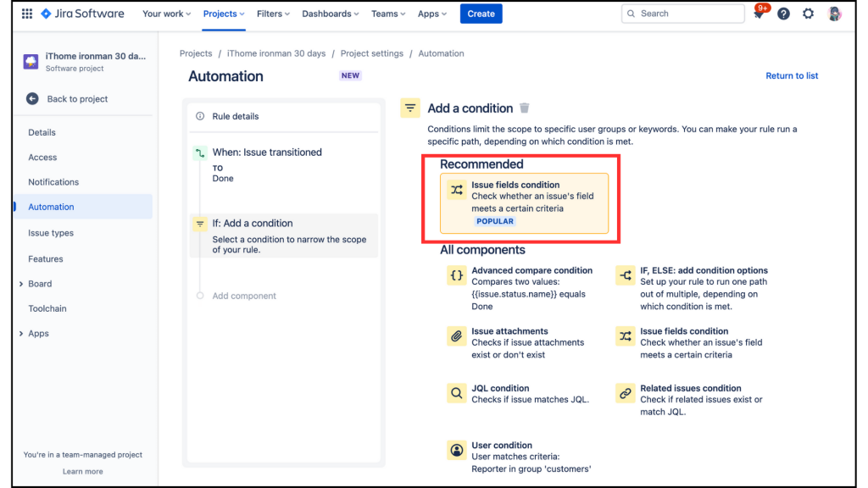Click the iThome ironman 30 days breadcrumb
The width and height of the screenshot is (868, 488).
276,53
